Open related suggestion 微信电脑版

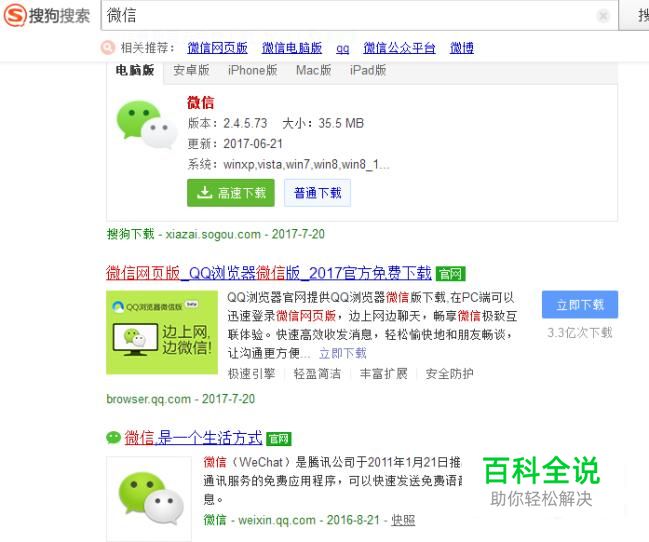click(x=292, y=48)
